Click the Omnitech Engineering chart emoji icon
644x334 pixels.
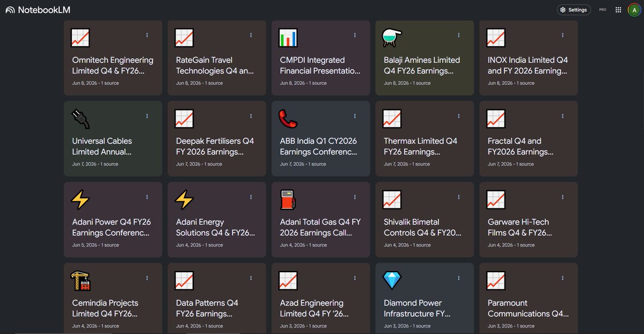(80, 38)
